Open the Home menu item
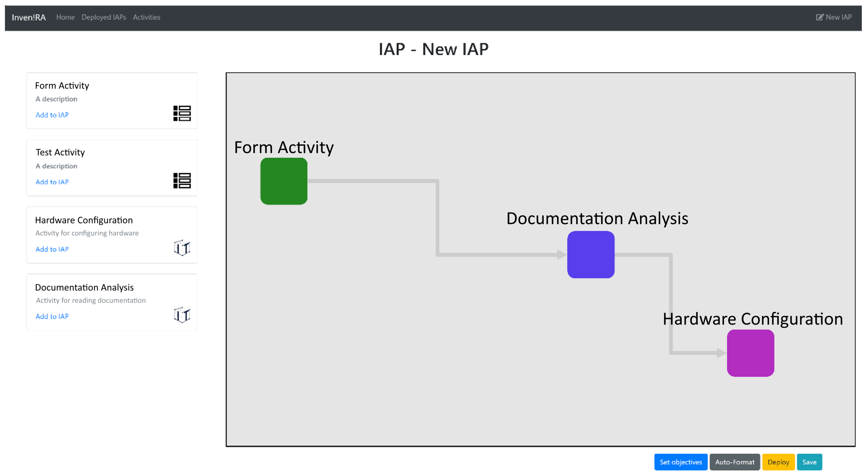Screen dimensions: 868x476 [x=65, y=17]
